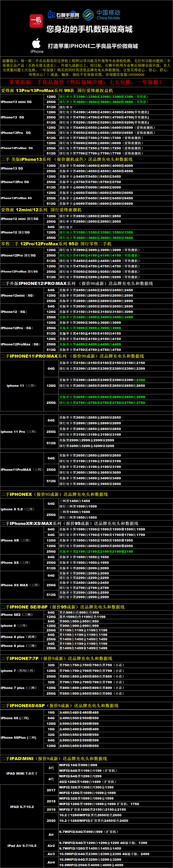Click the 2018 year cell
Viewport: 173px width, 868px height.
(x=51, y=801)
